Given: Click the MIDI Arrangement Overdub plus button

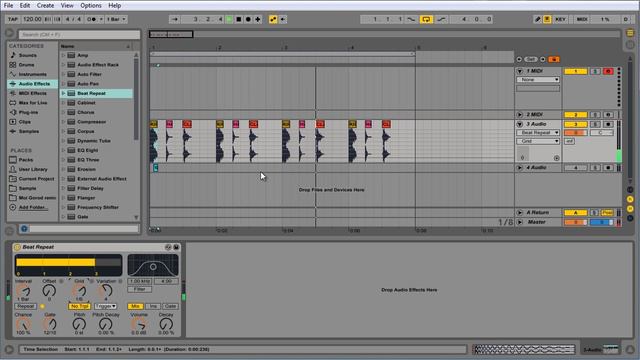Looking at the screenshot, I should click(x=258, y=19).
